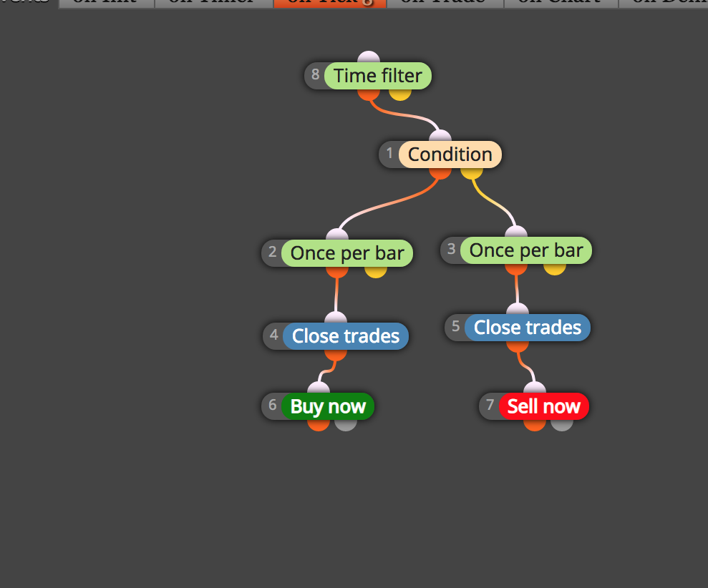Click the orange output connector under Buy now
Screen dimensions: 708x588
[319, 426]
